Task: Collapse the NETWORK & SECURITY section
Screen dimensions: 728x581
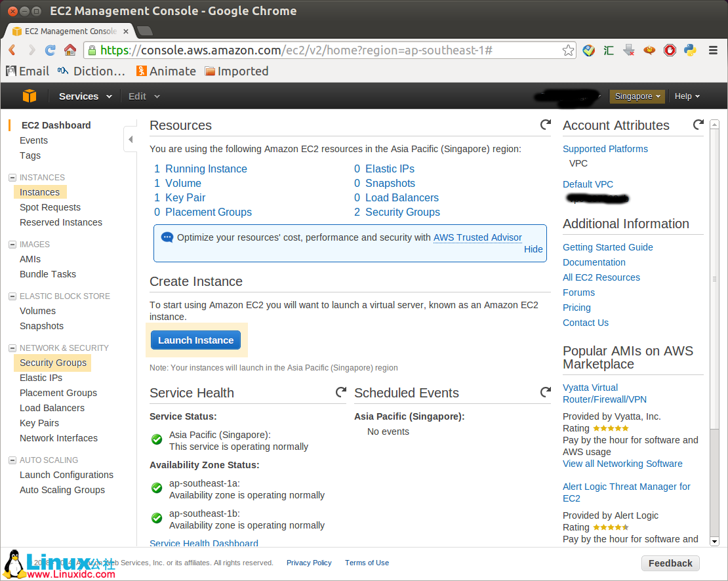Action: 11,348
